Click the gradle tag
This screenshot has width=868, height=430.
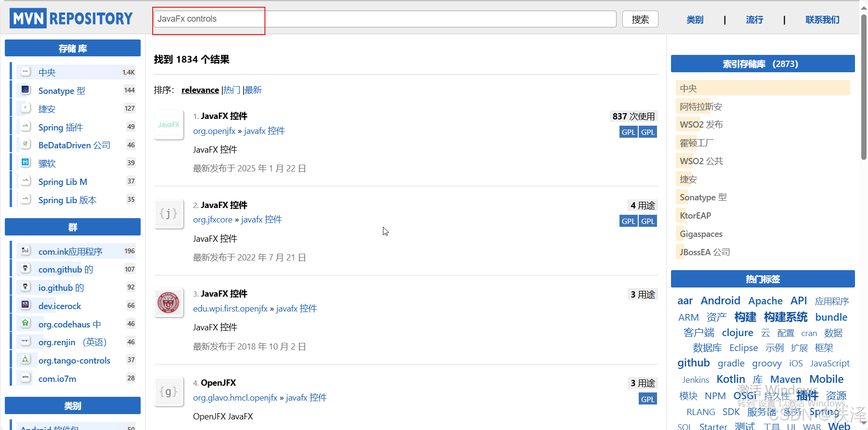(x=731, y=363)
